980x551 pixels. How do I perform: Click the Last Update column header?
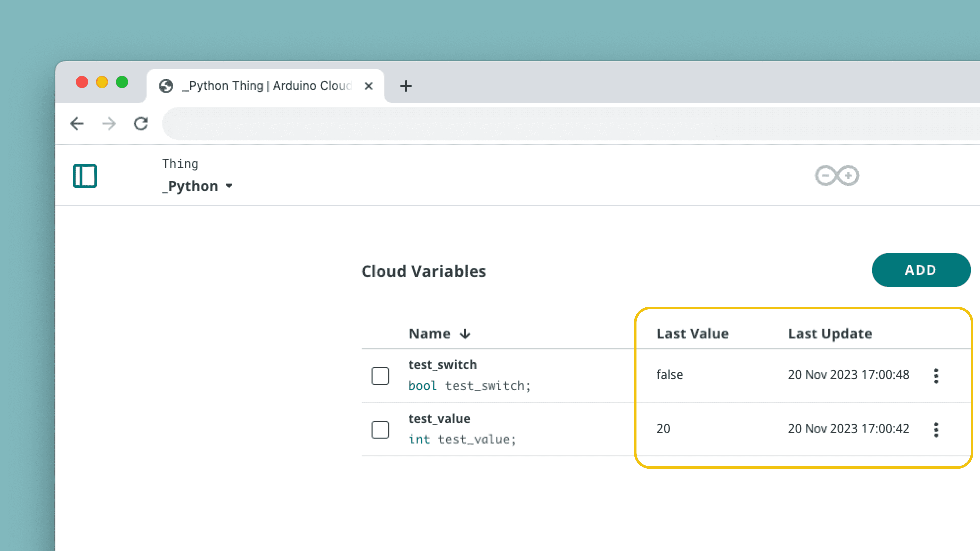pyautogui.click(x=830, y=333)
